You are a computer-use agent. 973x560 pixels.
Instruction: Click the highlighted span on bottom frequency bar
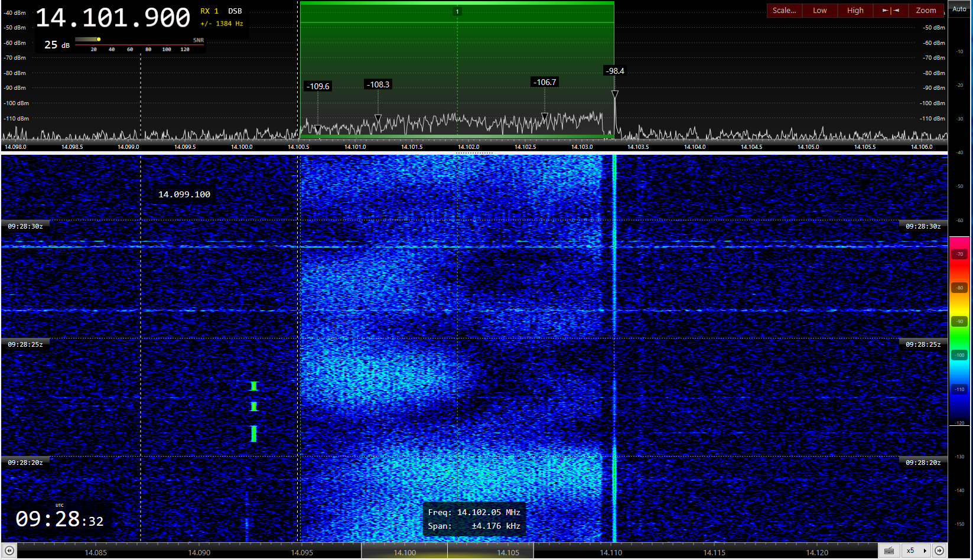coord(447,551)
